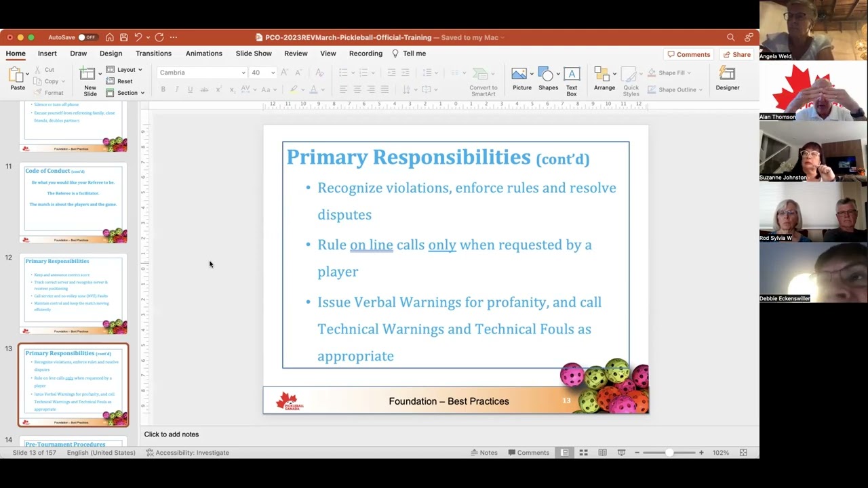Screen dimensions: 868x488
Task: Open the Transitions tab
Action: (x=153, y=54)
